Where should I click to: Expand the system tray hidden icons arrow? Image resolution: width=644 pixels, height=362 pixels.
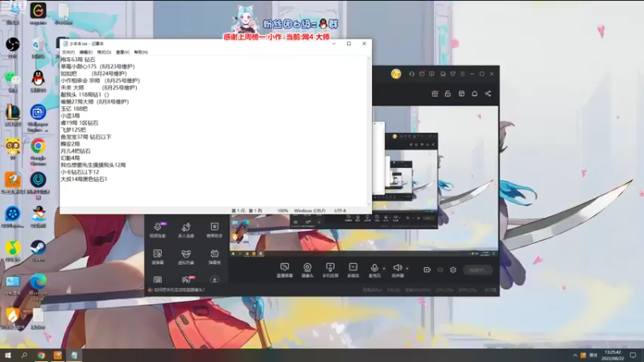pos(575,355)
